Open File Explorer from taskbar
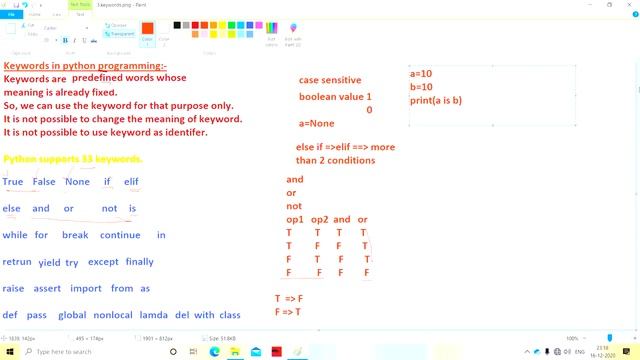640x360 pixels. coord(235,351)
